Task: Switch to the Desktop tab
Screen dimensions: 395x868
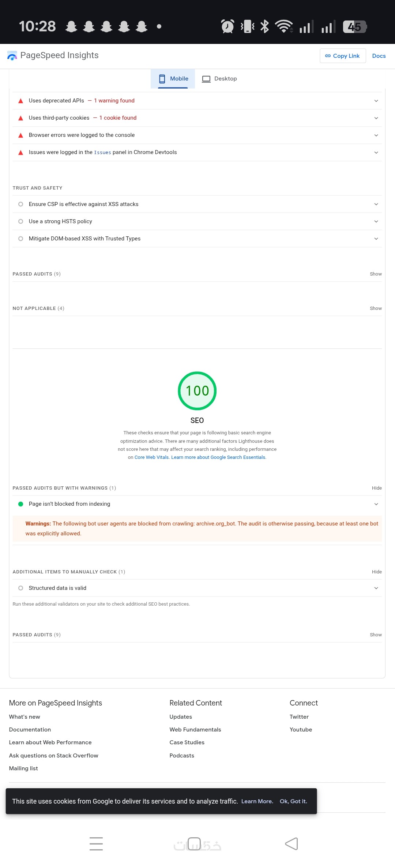Action: point(219,79)
